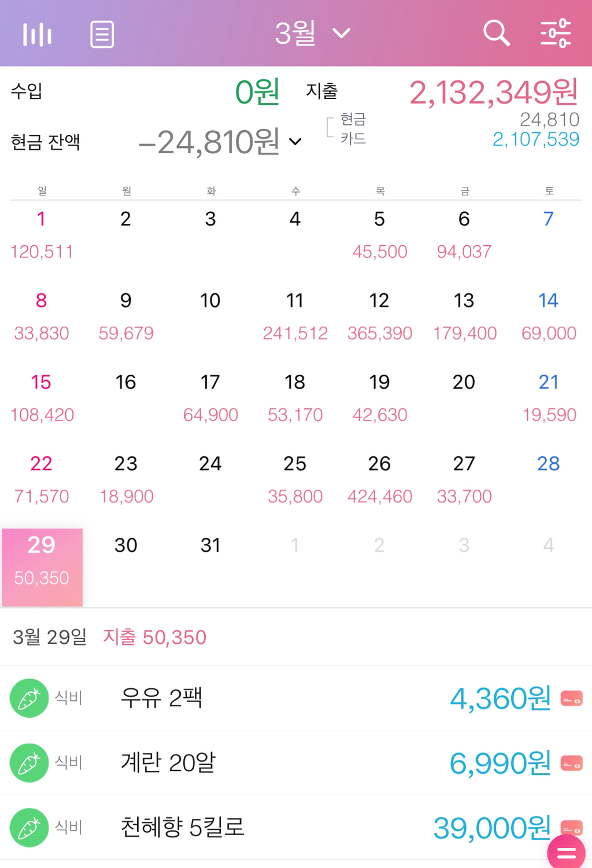Screen dimensions: 592x868
Task: Select March 12 on the calendar
Action: coord(379,315)
